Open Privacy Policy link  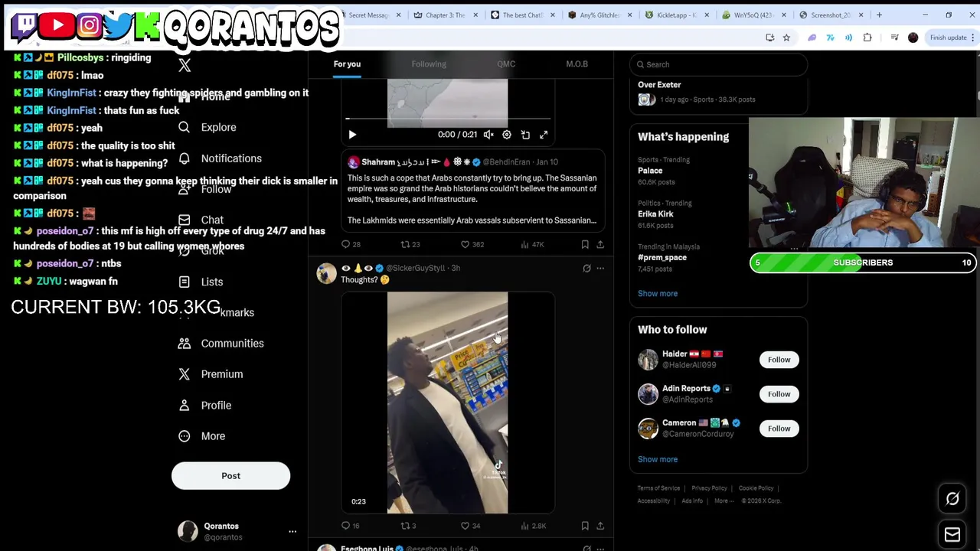[x=709, y=488]
